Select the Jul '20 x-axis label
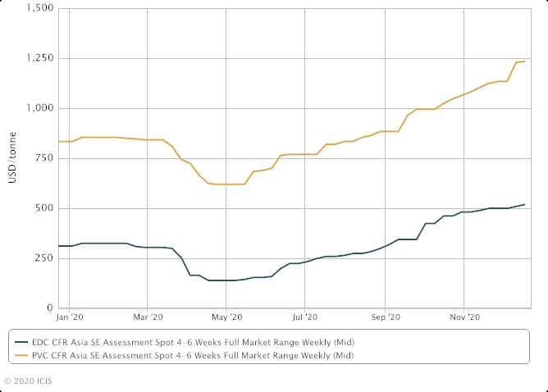Image resolution: width=548 pixels, height=392 pixels. 305,316
